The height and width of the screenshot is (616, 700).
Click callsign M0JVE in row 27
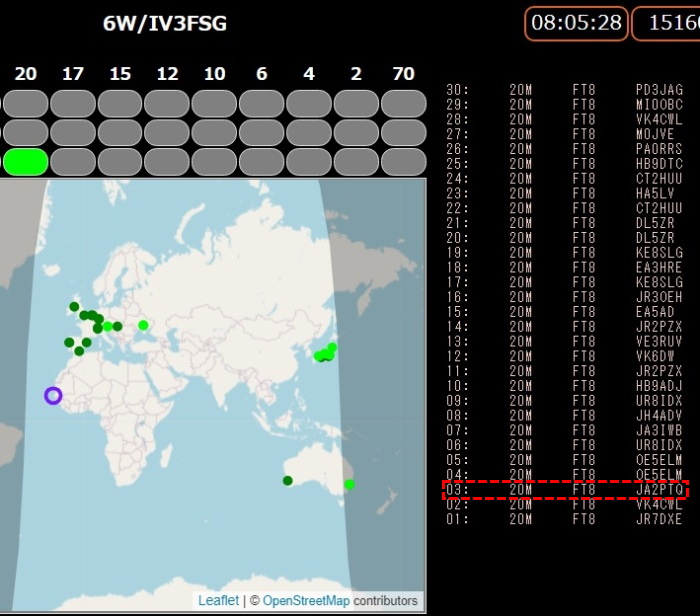(655, 134)
